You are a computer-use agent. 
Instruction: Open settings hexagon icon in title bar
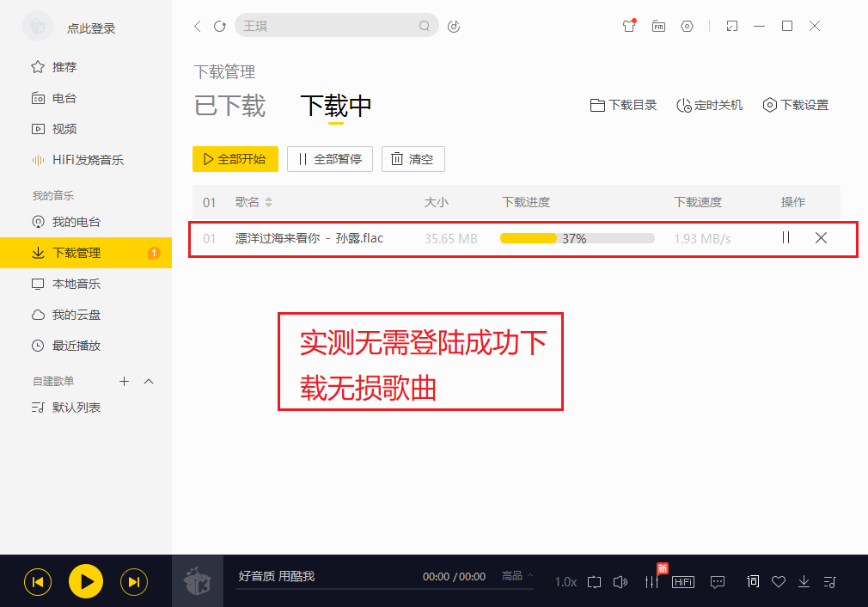click(x=687, y=26)
